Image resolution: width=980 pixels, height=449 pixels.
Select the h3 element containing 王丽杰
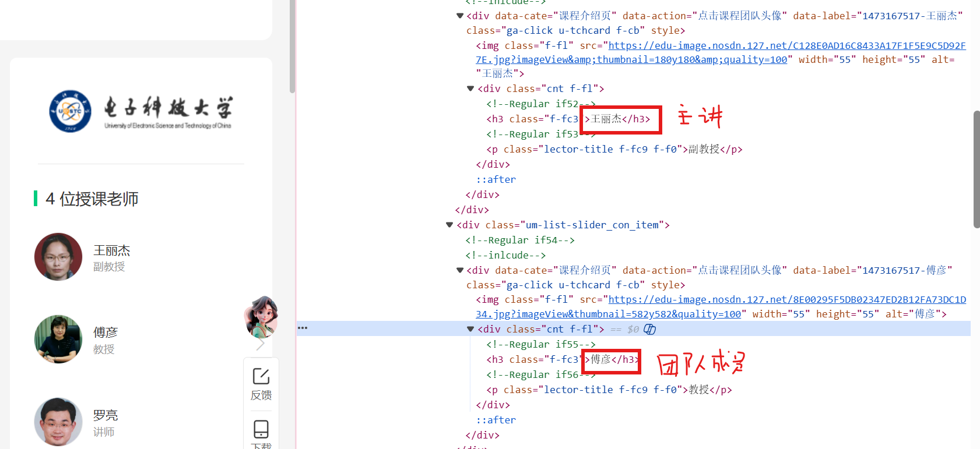[568, 119]
